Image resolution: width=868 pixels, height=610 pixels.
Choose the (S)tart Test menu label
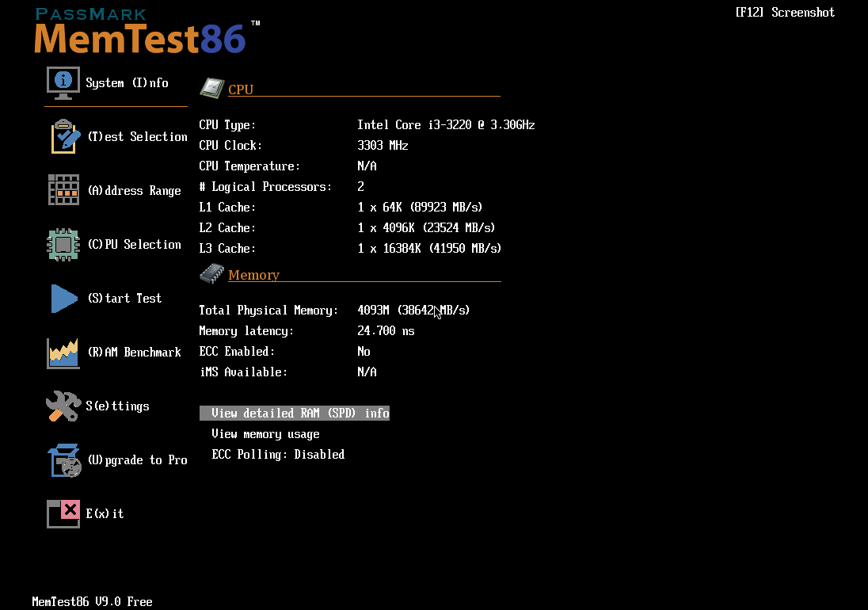point(124,299)
